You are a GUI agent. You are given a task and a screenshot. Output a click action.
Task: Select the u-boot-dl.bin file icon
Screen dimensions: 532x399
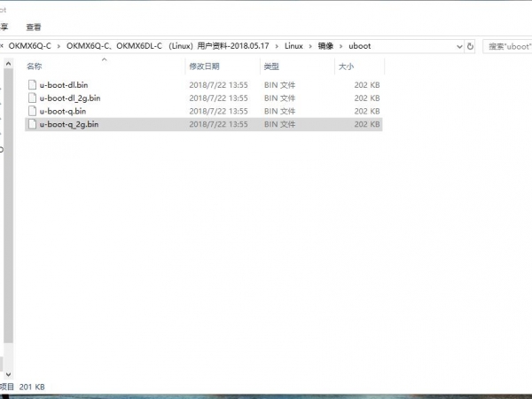(x=33, y=84)
